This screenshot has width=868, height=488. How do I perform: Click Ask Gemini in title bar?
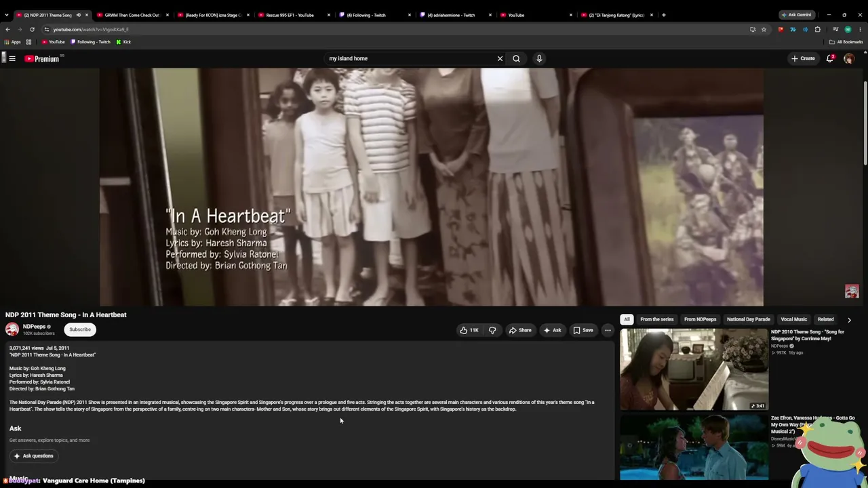click(x=796, y=15)
